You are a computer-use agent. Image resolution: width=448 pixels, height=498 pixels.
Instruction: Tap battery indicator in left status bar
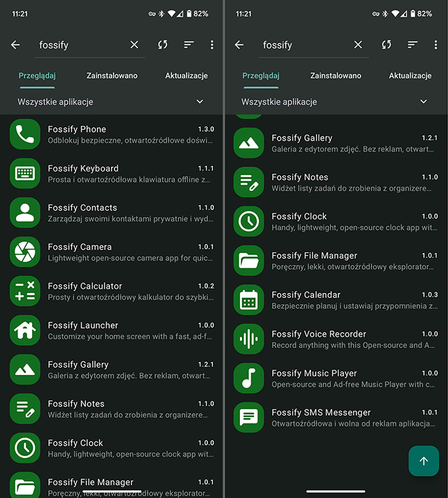[189, 13]
